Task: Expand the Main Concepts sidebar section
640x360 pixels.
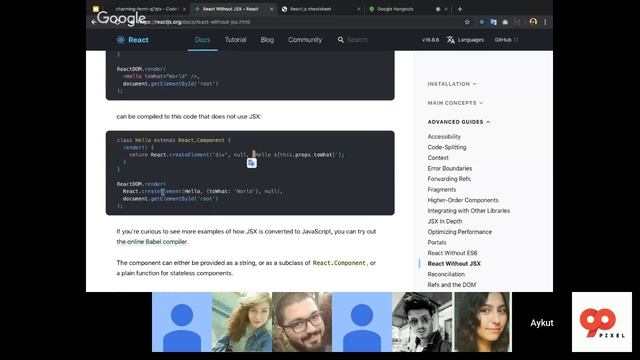Action: tap(455, 103)
